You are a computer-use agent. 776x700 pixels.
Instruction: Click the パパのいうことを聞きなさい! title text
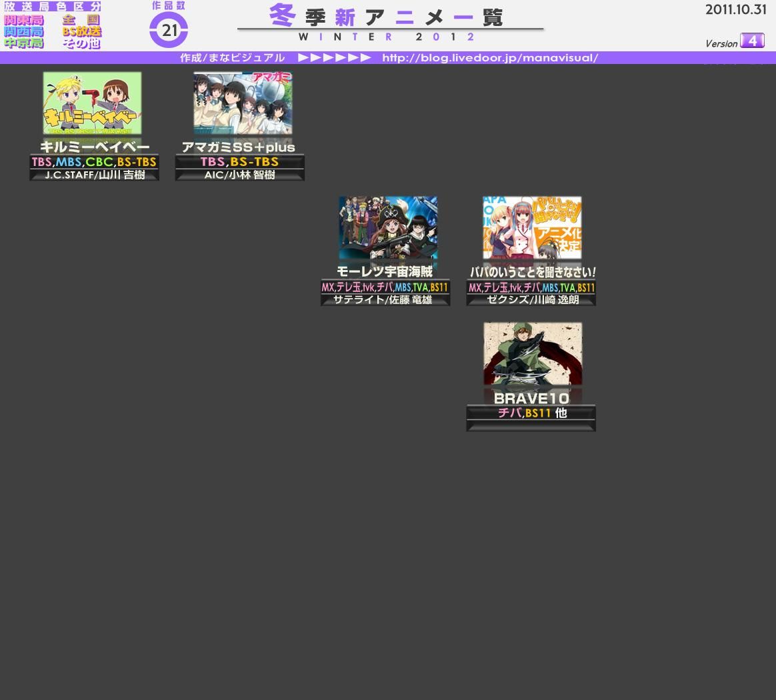point(533,272)
